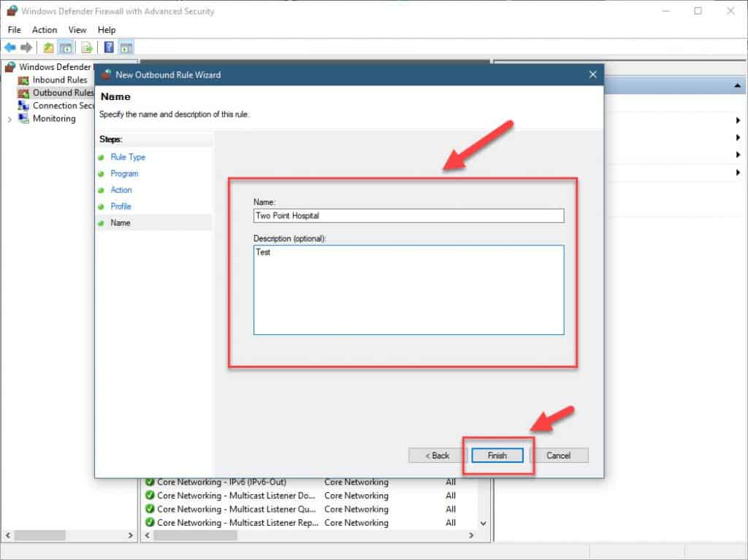Click the Finish button

click(497, 455)
